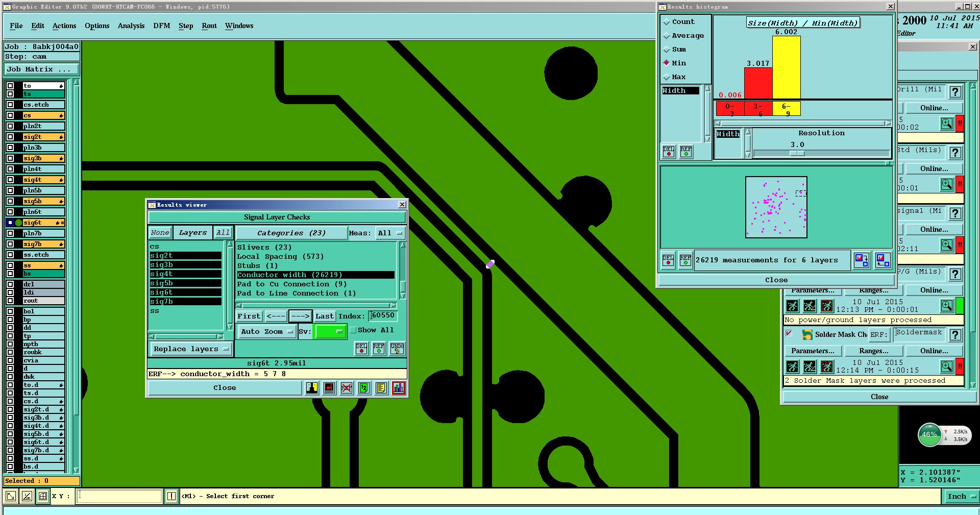Click Categories (23) header button
980x515 pixels.
coord(291,233)
